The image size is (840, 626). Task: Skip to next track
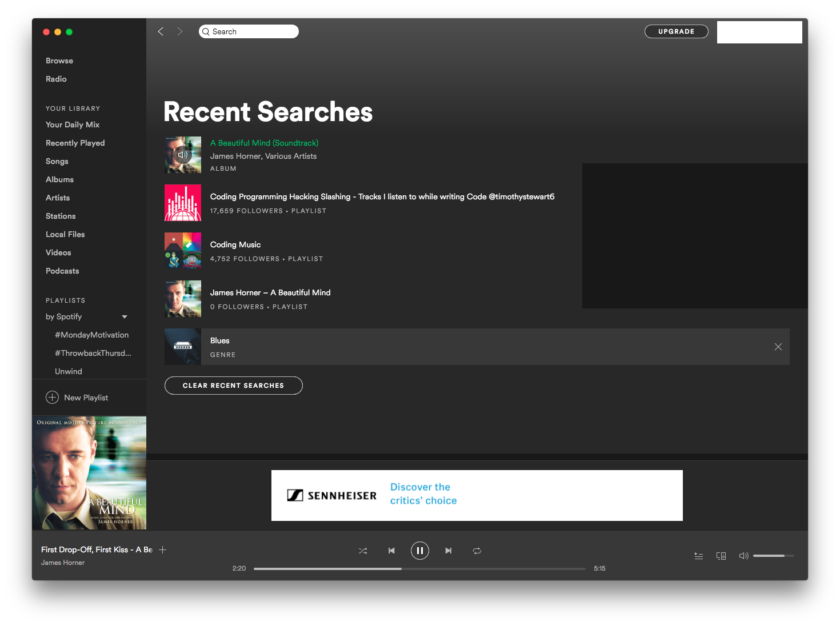pyautogui.click(x=449, y=551)
